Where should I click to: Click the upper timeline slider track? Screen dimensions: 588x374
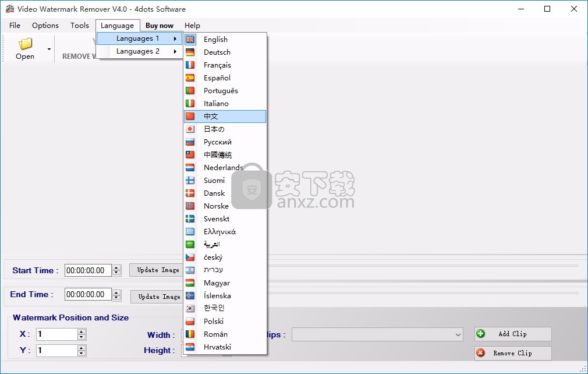423,266
